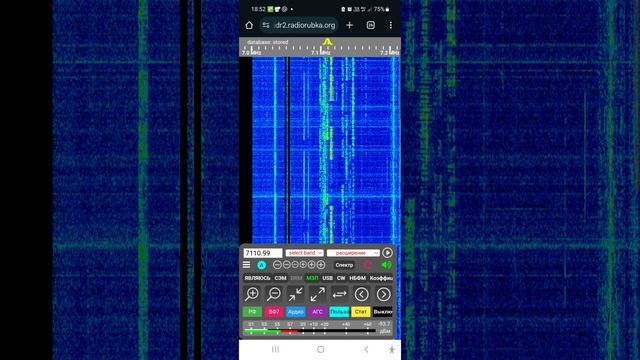This screenshot has height=360, width=640.
Task: Tap the Android back navigation button
Action: point(366,349)
